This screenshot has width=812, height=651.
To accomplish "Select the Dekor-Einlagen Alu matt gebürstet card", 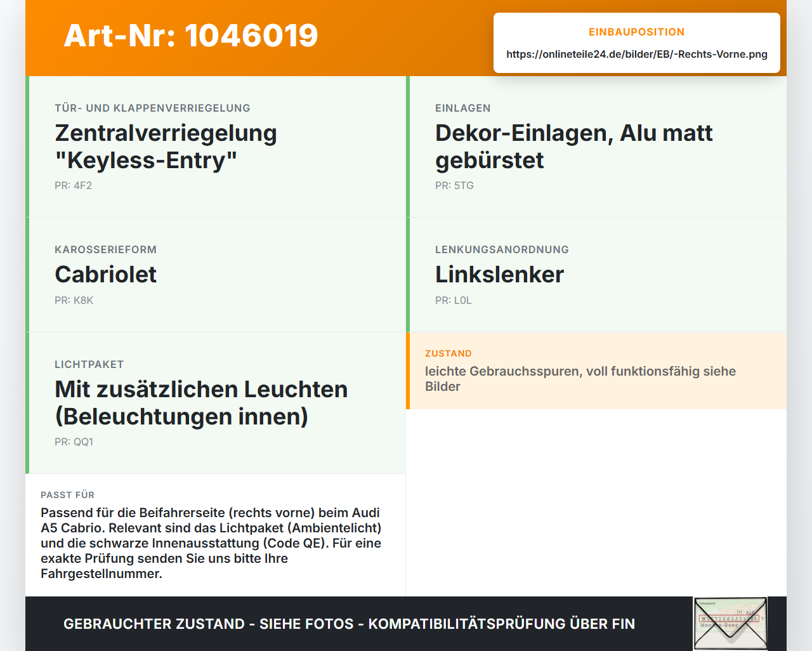I will click(596, 147).
